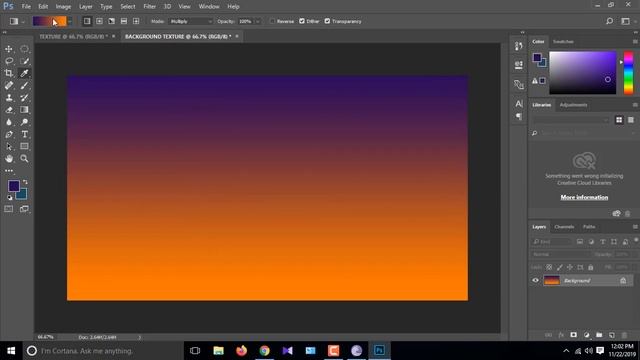Viewport: 640px width, 360px height.
Task: Create a new layer
Action: [x=611, y=335]
